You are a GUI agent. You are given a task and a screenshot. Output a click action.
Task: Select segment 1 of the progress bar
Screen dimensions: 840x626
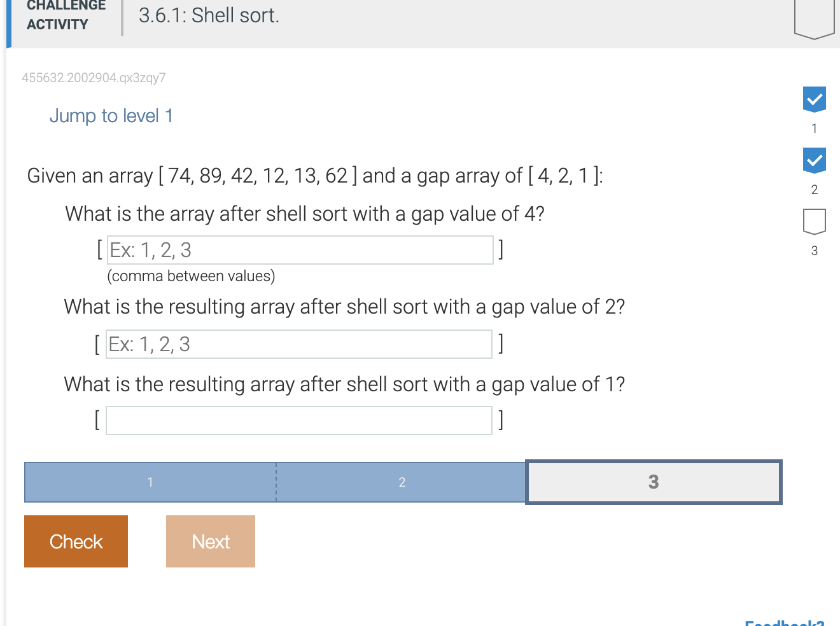coord(150,482)
